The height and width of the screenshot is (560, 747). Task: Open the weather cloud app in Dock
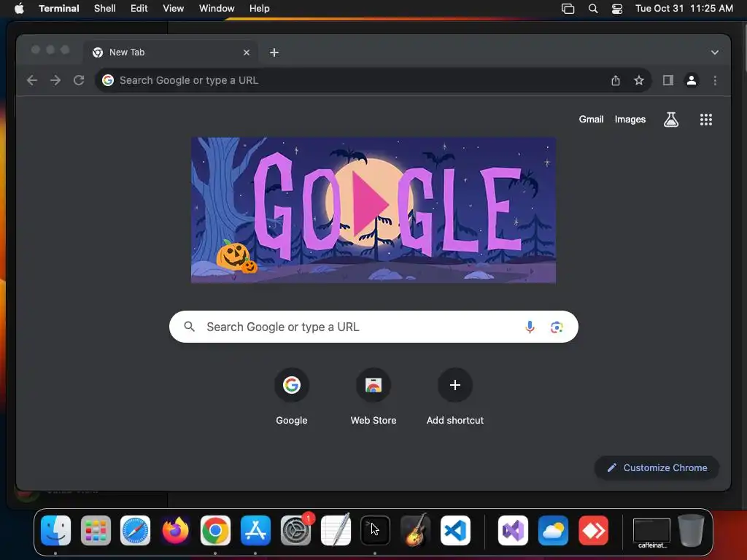pyautogui.click(x=553, y=531)
